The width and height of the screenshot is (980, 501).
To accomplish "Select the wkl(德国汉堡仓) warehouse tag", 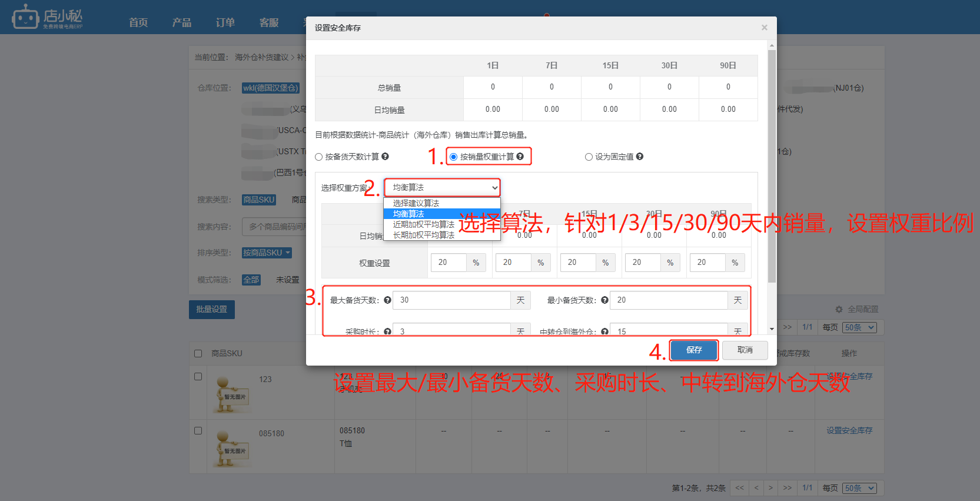I will coord(271,88).
